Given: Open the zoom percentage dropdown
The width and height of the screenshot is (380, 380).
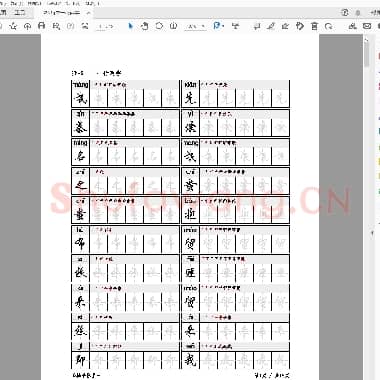Looking at the screenshot, I should [x=195, y=26].
